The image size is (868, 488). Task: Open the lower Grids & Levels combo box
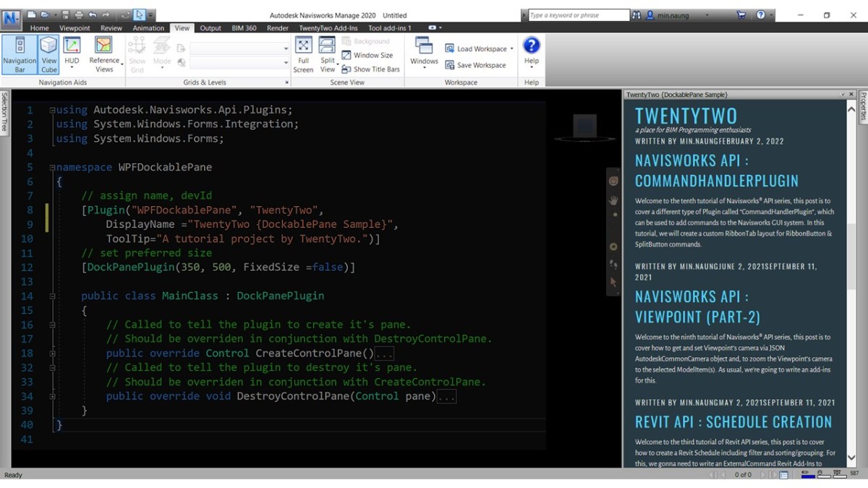click(x=239, y=63)
